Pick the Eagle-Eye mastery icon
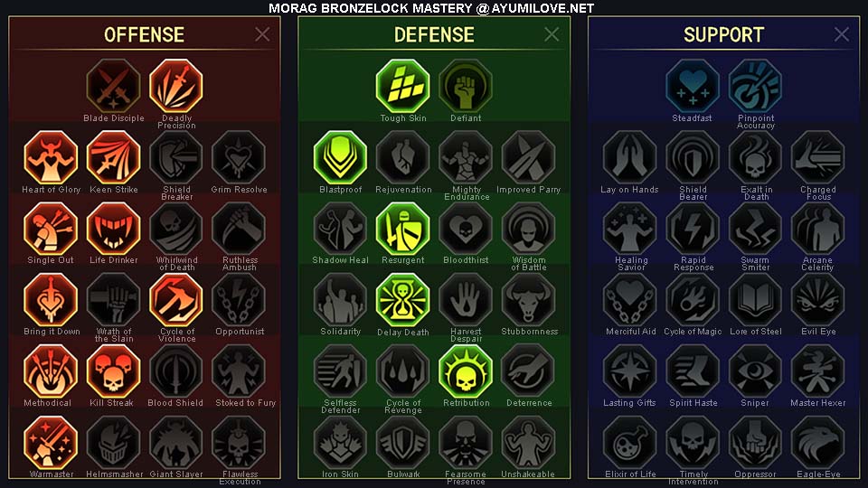 817,443
